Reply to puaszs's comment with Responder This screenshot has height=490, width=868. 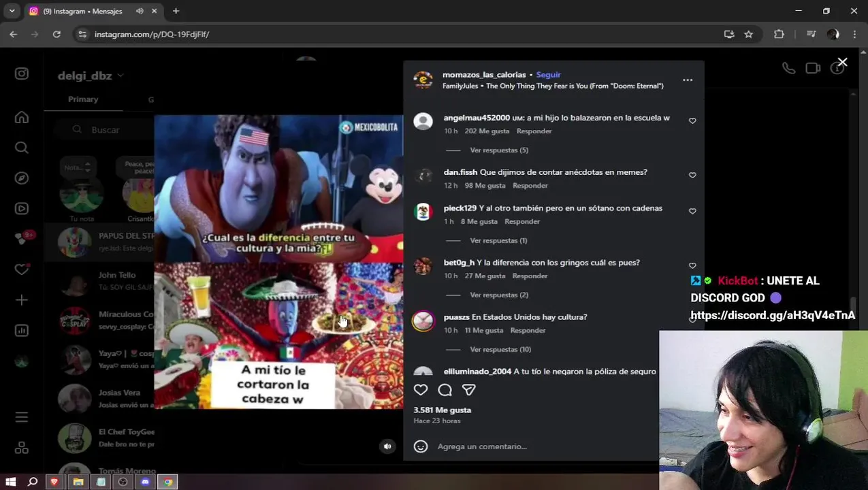pyautogui.click(x=528, y=330)
